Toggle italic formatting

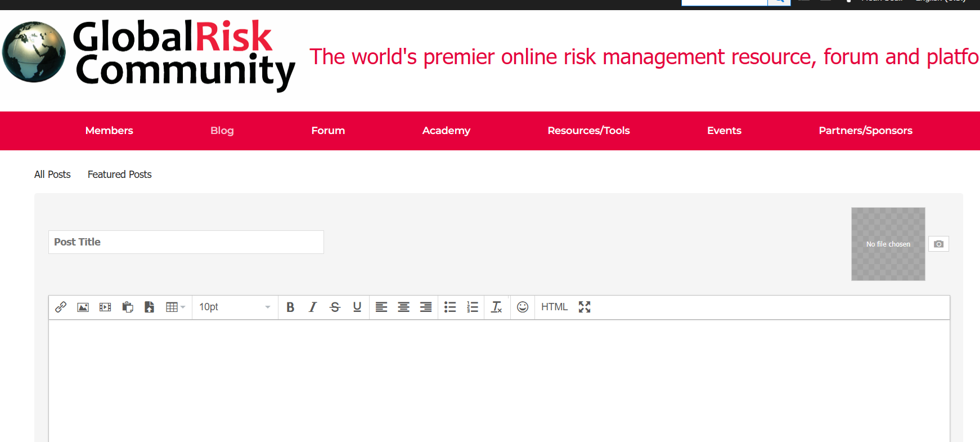pos(313,307)
